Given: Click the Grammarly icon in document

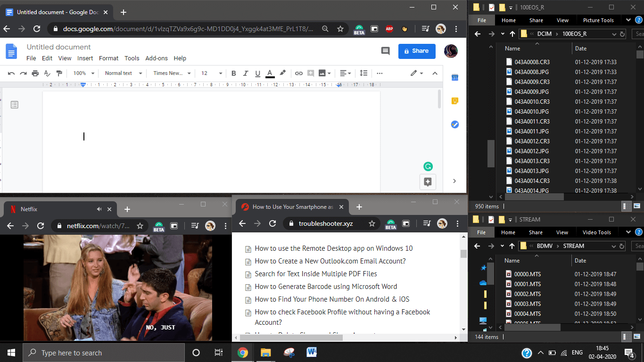Looking at the screenshot, I should tap(428, 166).
